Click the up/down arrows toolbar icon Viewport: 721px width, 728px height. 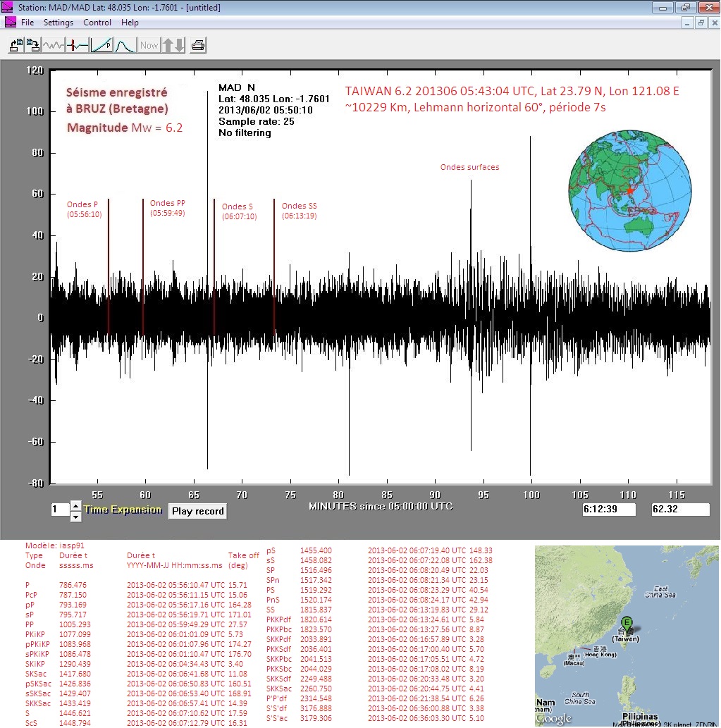[173, 46]
